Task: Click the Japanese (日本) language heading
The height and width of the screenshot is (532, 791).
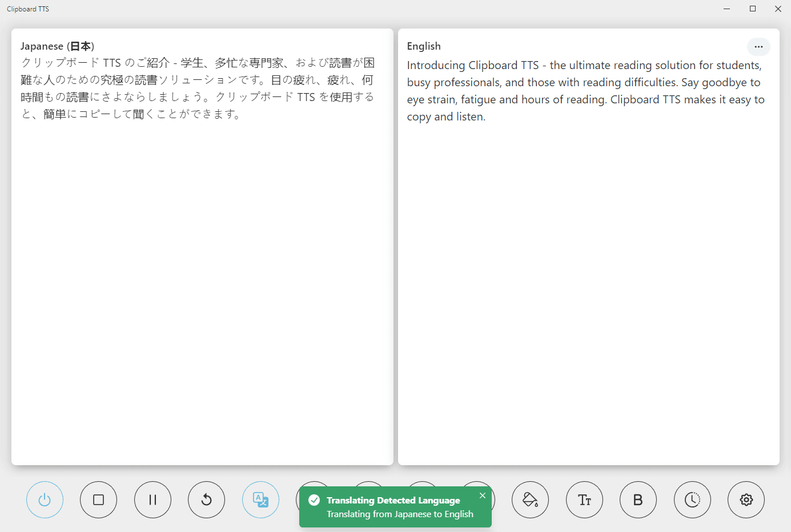Action: point(57,46)
